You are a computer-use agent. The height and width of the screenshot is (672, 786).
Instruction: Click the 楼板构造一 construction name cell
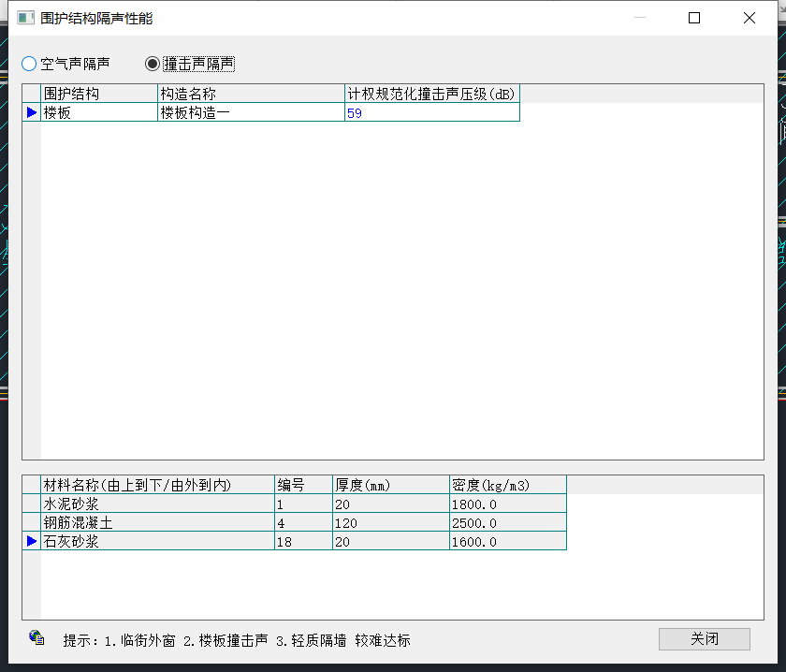point(251,112)
